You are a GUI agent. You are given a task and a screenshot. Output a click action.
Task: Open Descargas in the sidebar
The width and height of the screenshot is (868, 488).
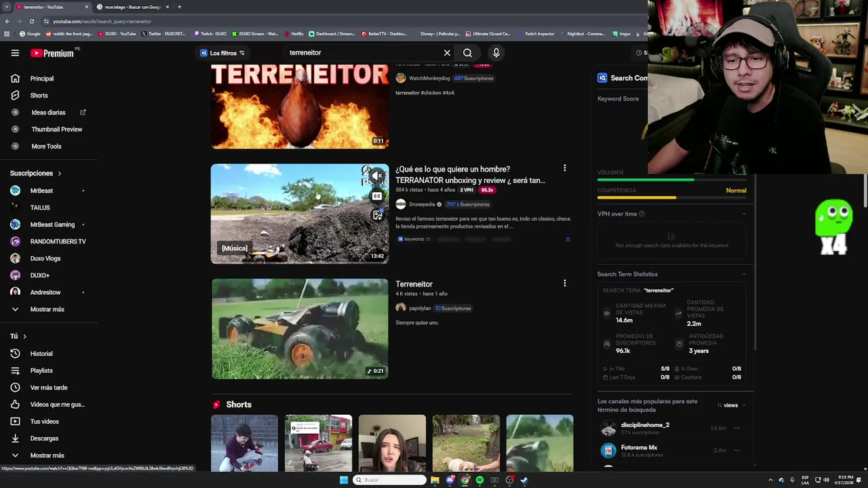(44, 439)
